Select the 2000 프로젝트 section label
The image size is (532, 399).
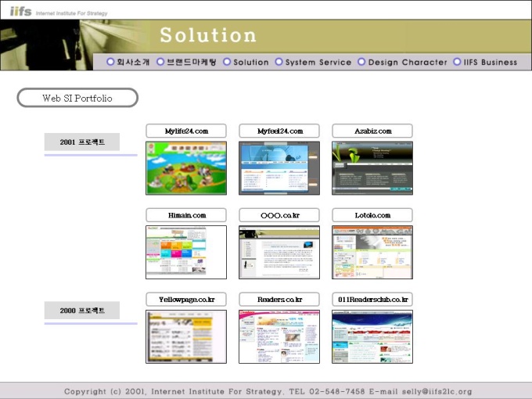[82, 310]
